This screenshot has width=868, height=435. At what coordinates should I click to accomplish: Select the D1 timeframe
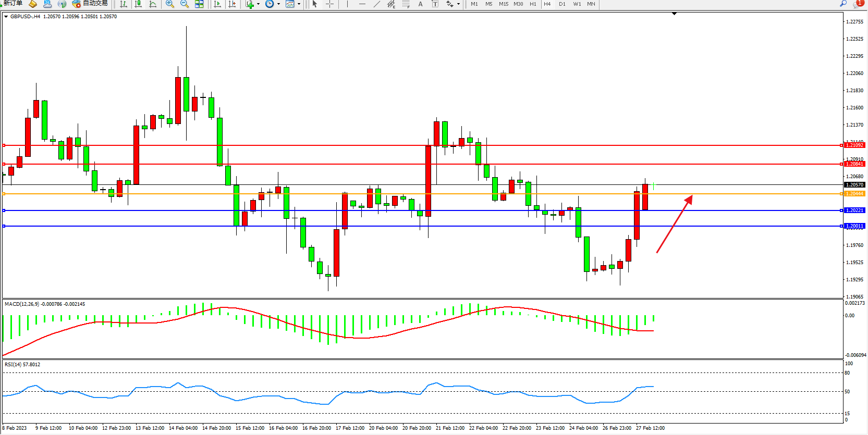click(562, 4)
